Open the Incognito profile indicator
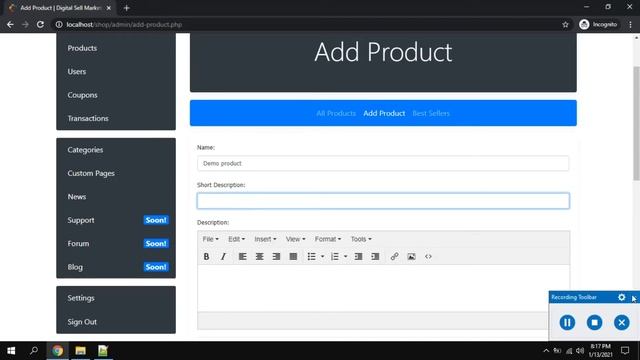 tap(598, 24)
